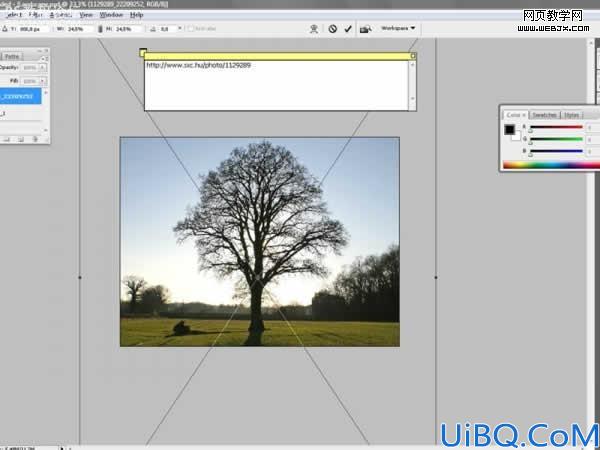Click the note window scroll-up arrow
600x450 pixels.
click(412, 65)
